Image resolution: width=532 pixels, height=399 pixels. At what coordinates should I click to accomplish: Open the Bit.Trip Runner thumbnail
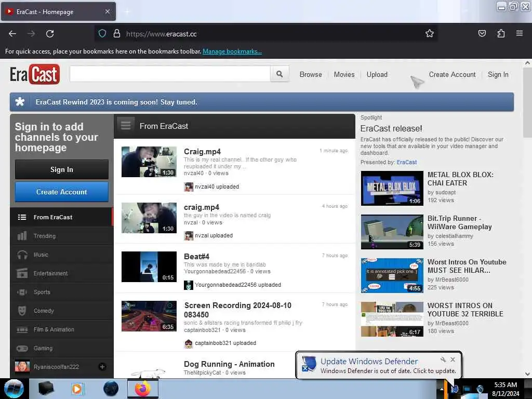click(392, 232)
